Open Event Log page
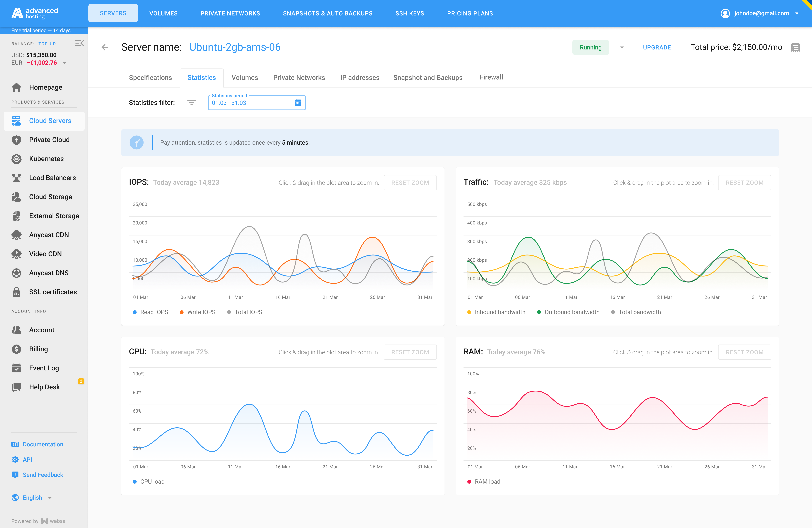The height and width of the screenshot is (528, 812). pos(44,368)
